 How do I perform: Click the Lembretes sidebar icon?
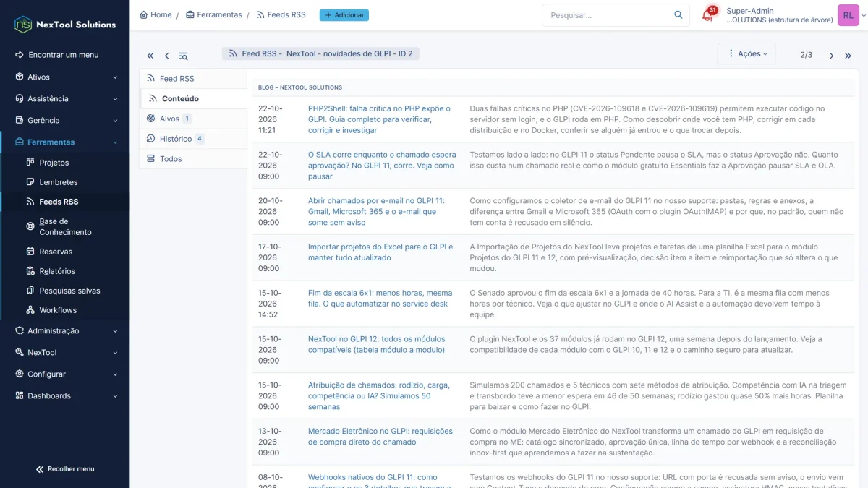30,182
